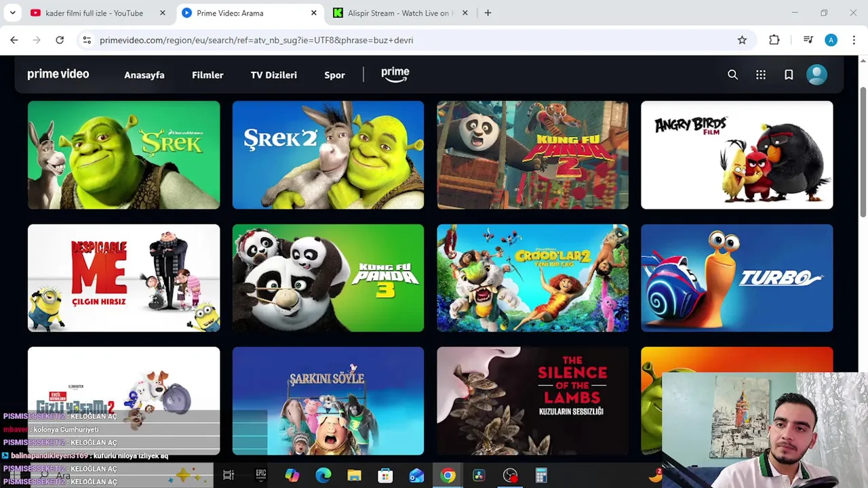Open the watchlist bookmark icon
This screenshot has width=868, height=488.
pos(789,75)
